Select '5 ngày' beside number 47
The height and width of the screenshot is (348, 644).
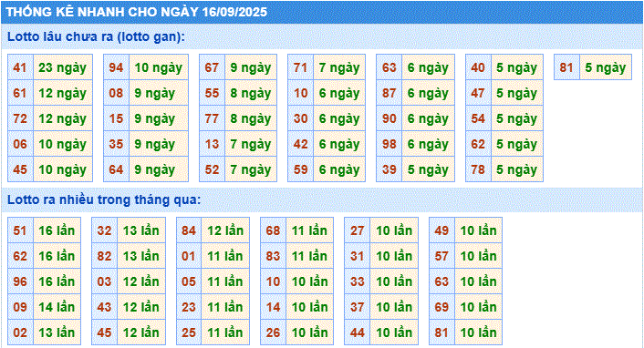pos(516,93)
